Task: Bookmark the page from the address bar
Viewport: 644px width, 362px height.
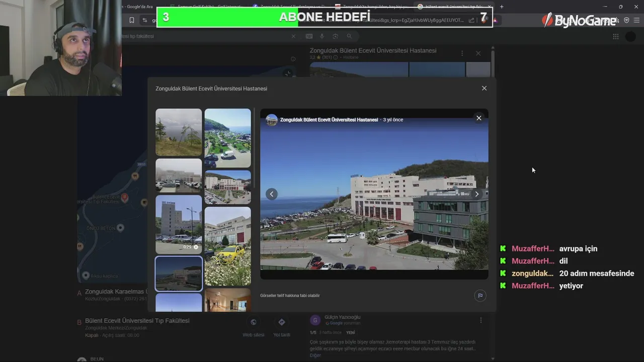Action: 132,20
